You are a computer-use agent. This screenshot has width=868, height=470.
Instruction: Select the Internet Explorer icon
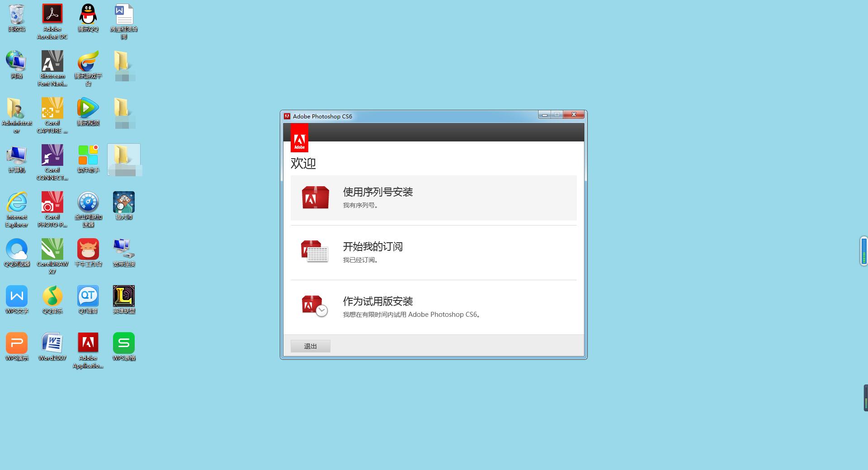17,209
